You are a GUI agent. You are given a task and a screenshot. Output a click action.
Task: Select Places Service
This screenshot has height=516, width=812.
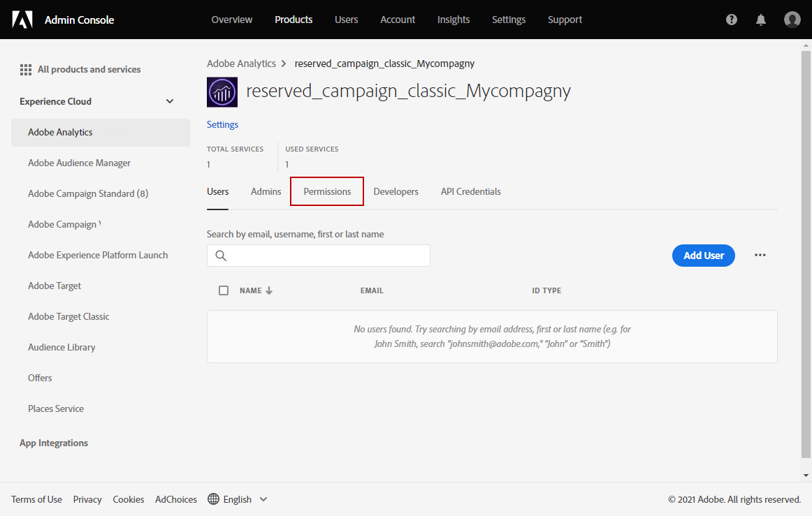point(56,408)
